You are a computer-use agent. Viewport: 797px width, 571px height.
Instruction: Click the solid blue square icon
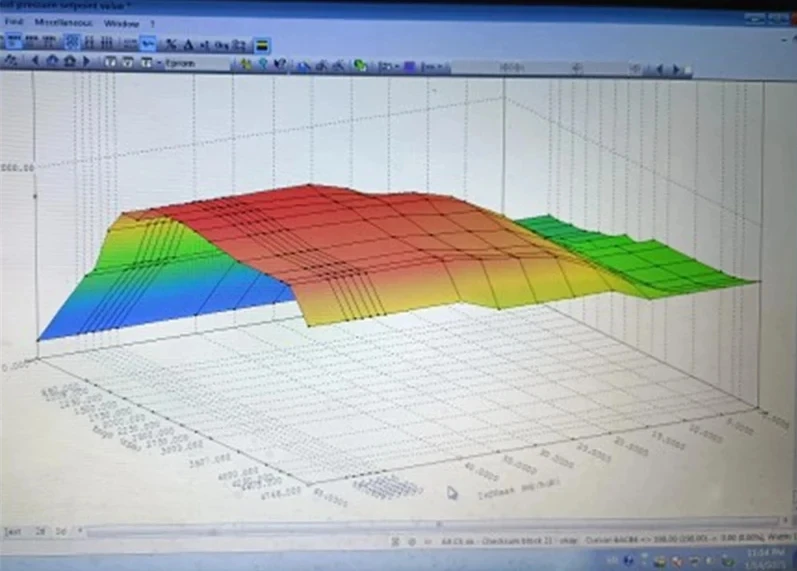(x=409, y=66)
